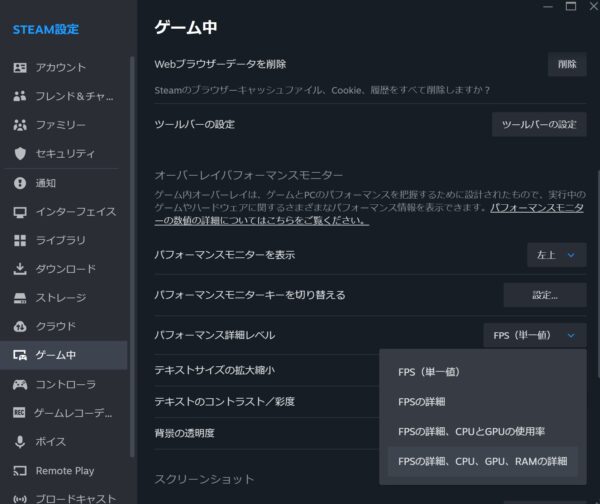Click the ゲーム中 overlay icon
The width and height of the screenshot is (600, 504).
(20, 355)
